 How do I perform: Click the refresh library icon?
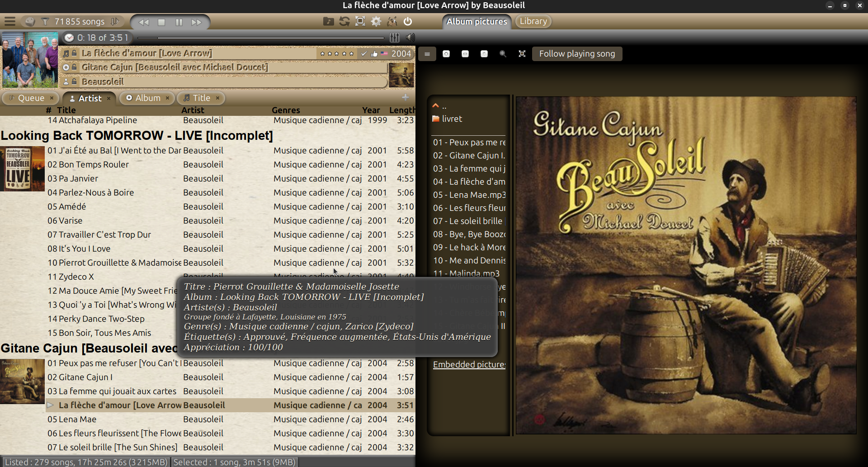point(344,21)
